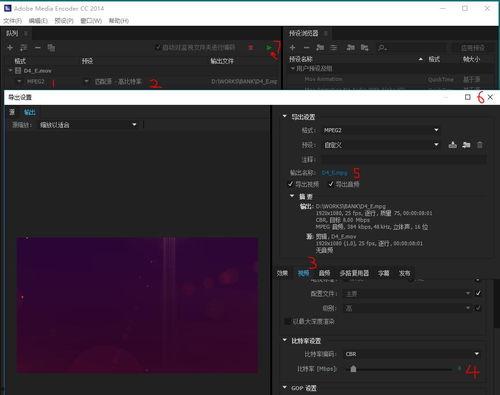Open 文件(F) menu

(12, 21)
